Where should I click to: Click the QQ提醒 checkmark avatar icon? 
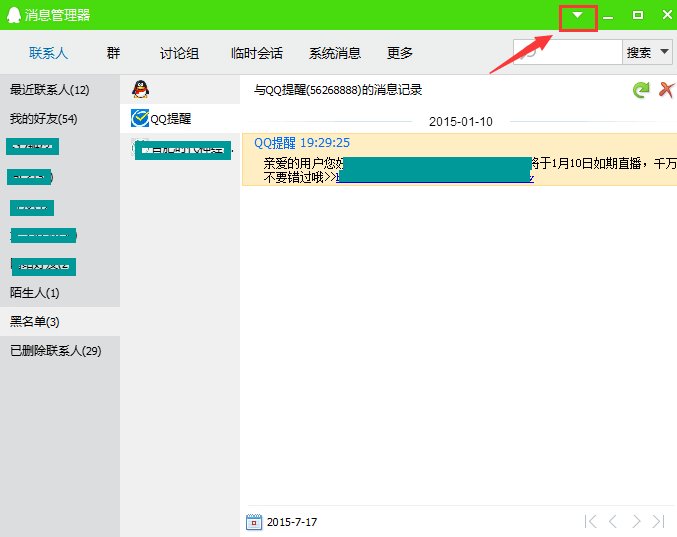(139, 118)
